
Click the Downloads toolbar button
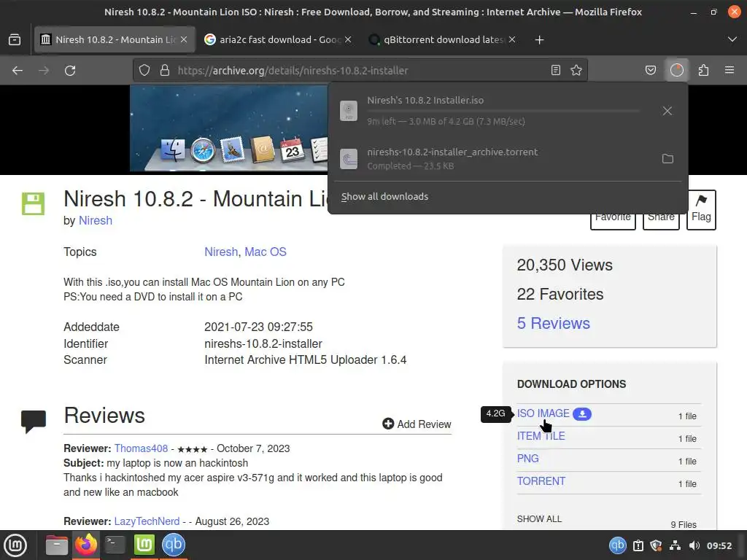coord(676,71)
